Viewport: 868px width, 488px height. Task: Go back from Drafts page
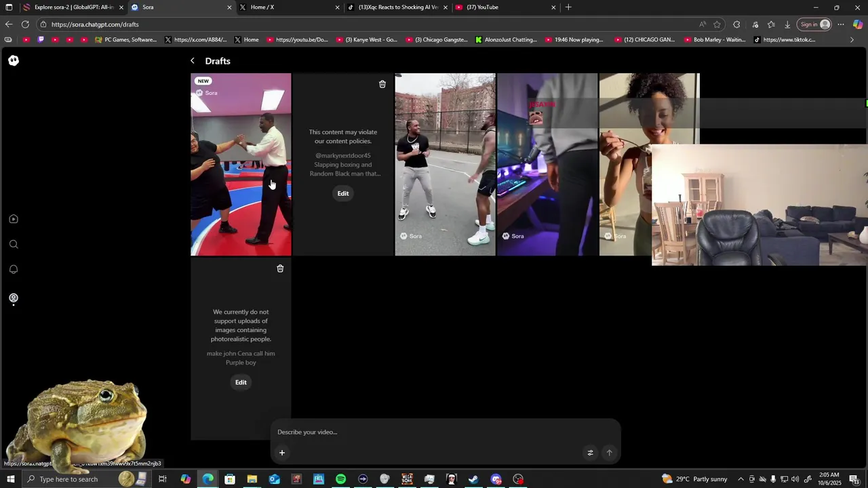point(193,61)
